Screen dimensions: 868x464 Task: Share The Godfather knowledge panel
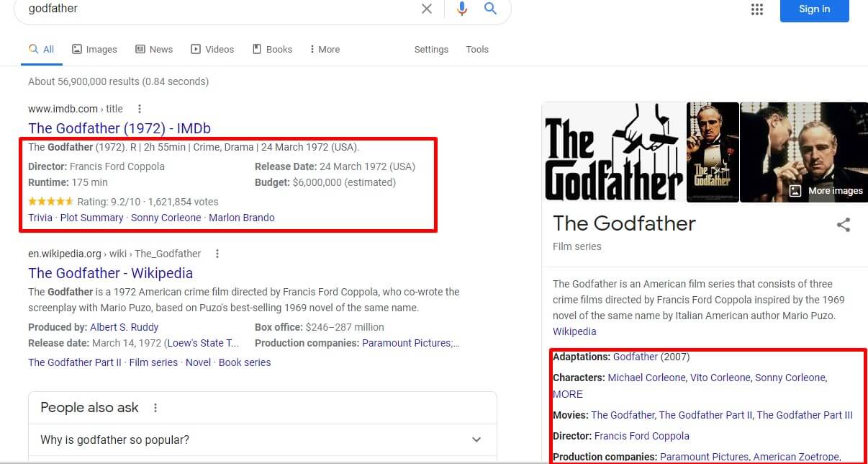[x=843, y=225]
